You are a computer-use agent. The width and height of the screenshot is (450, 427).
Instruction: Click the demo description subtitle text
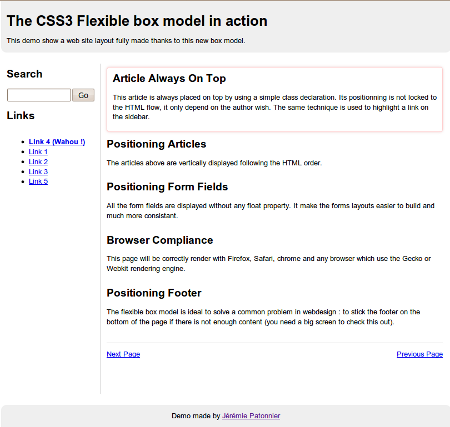pos(126,41)
